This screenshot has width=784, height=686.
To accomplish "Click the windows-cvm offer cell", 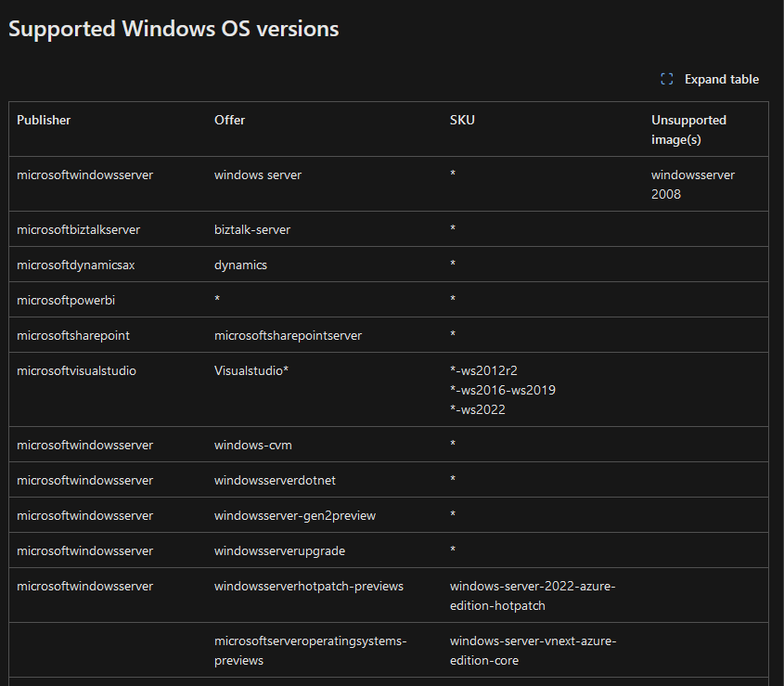I will pos(252,445).
